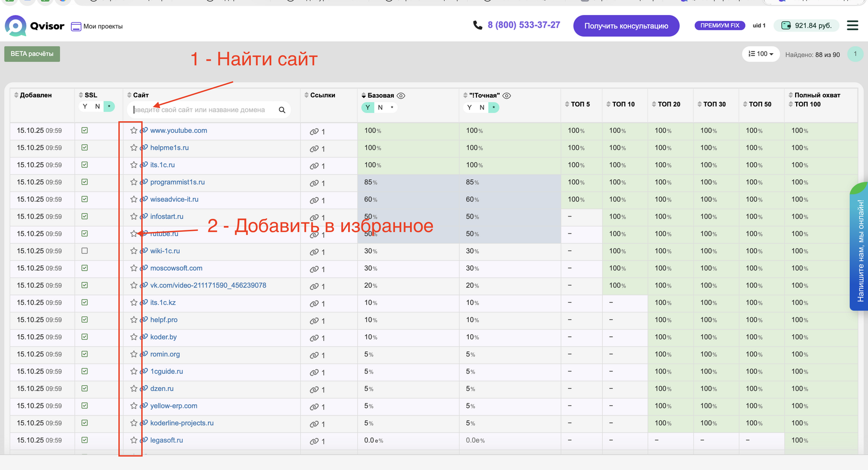Image resolution: width=868 pixels, height=470 pixels.
Task: Star the koder.by site
Action: (134, 337)
